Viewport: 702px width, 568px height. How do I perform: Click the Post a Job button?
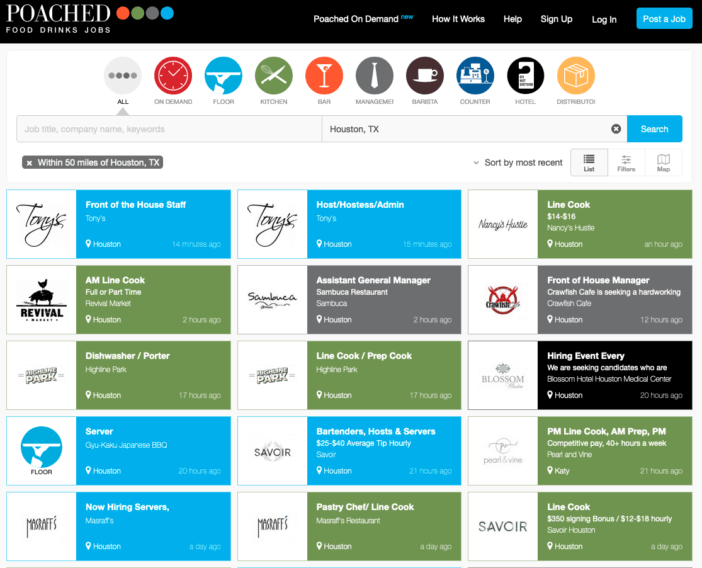(x=664, y=19)
